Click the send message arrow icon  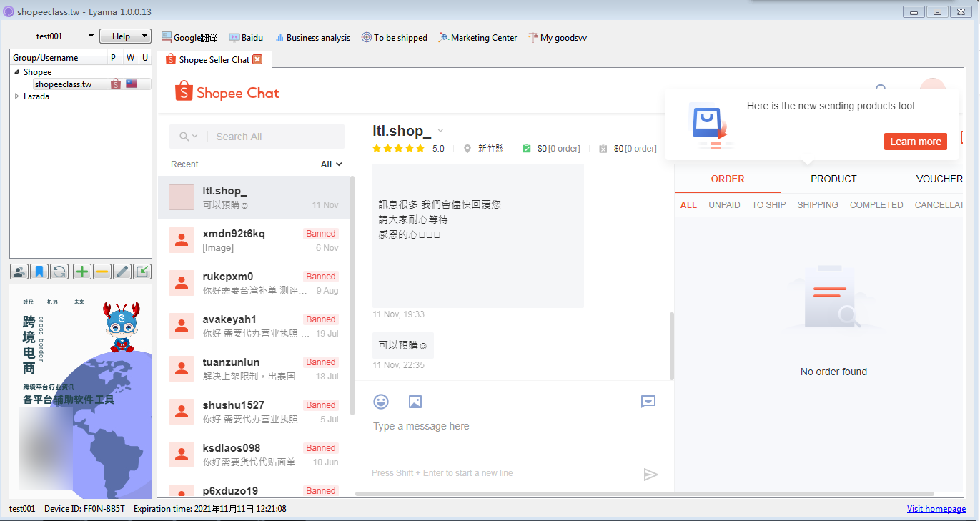650,475
